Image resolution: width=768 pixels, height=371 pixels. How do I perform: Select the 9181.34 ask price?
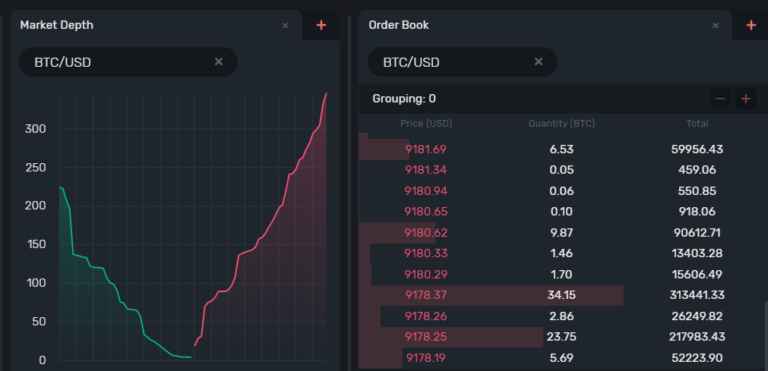426,170
